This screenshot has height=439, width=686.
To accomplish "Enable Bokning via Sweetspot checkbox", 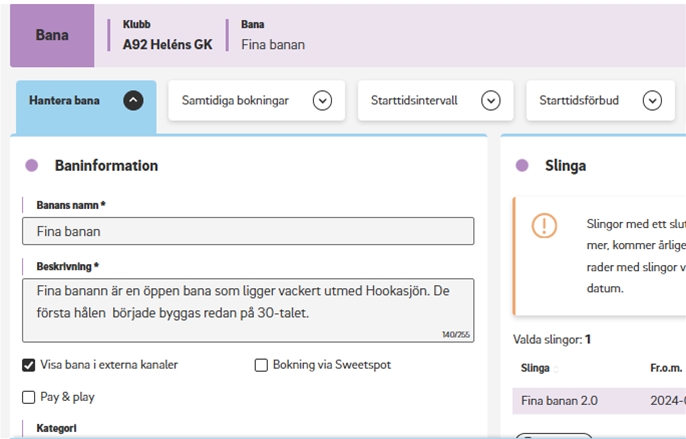I will coord(262,365).
